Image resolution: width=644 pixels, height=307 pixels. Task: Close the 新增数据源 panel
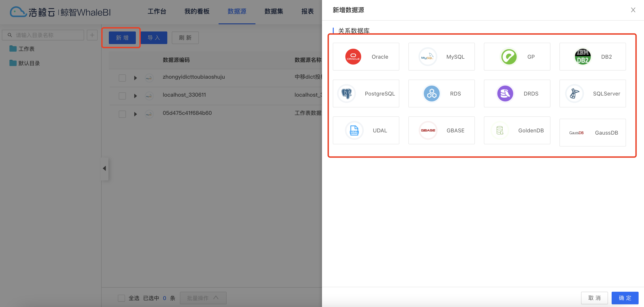(x=633, y=10)
